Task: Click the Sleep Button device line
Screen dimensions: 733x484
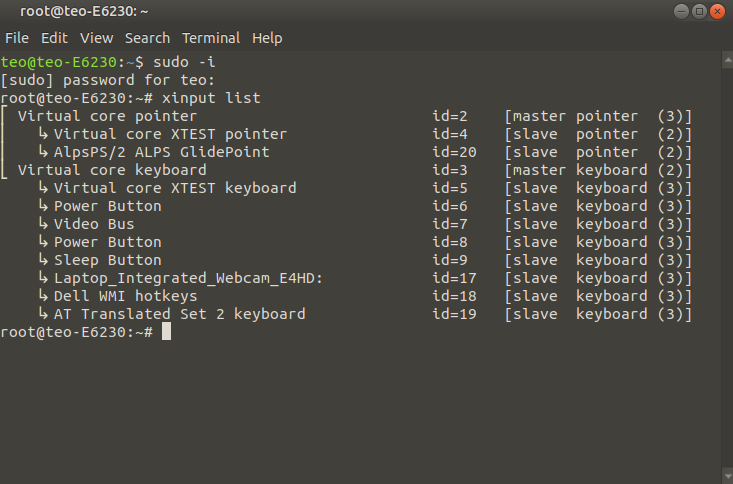Action: tap(107, 260)
